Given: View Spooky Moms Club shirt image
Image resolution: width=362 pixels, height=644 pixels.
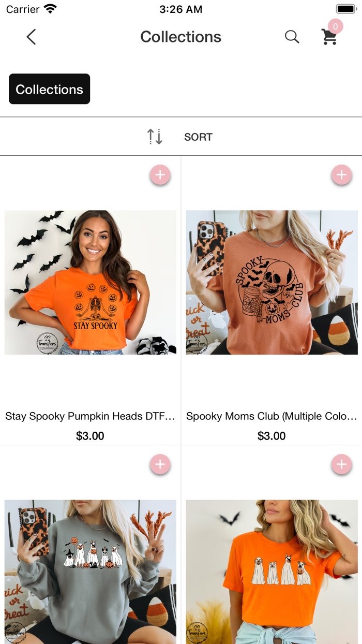Looking at the screenshot, I should coord(271,282).
